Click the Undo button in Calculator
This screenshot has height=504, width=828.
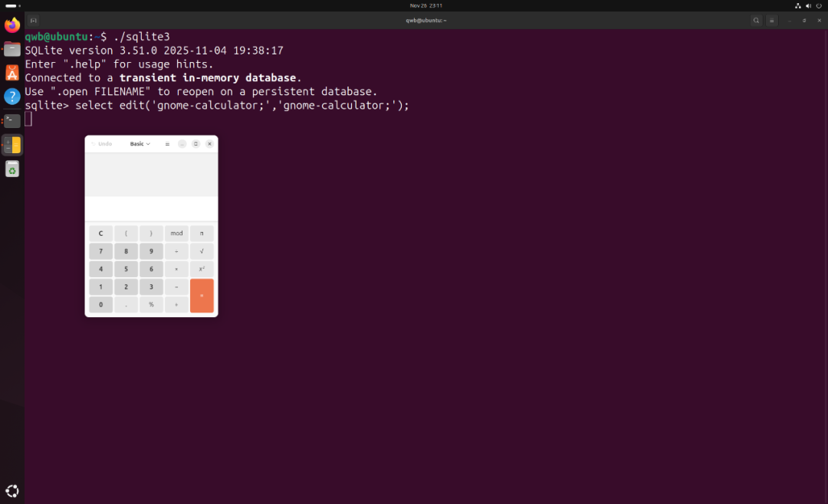coord(101,144)
